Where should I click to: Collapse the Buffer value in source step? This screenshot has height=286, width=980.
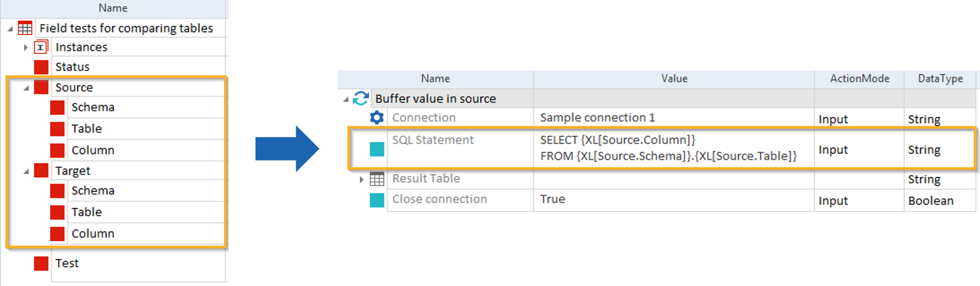[x=346, y=100]
